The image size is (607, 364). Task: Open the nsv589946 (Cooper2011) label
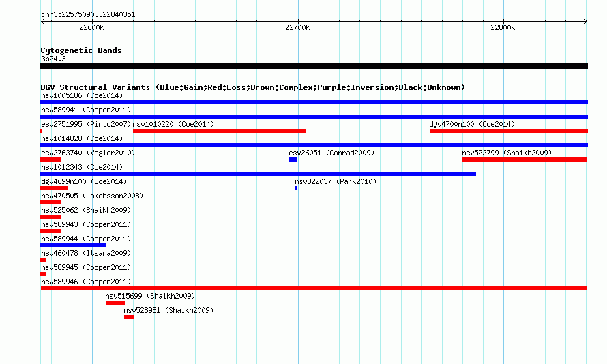(86, 282)
